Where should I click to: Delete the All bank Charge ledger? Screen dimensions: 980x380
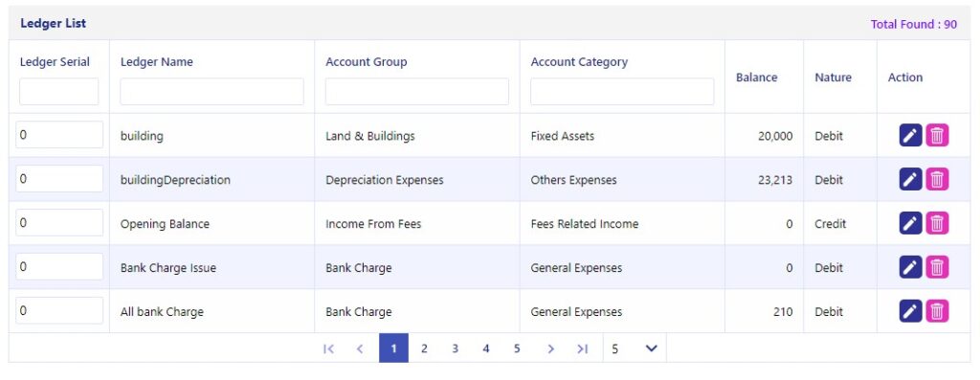click(x=937, y=311)
